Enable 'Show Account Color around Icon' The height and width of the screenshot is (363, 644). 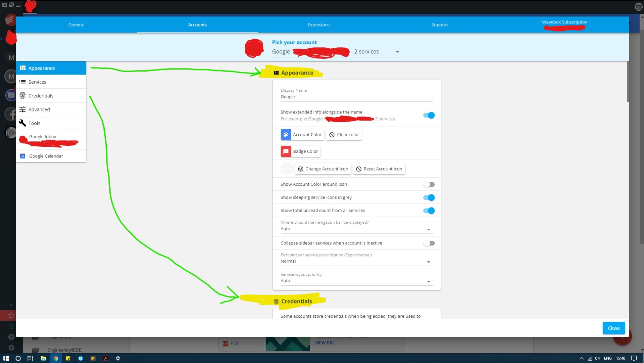tap(428, 184)
